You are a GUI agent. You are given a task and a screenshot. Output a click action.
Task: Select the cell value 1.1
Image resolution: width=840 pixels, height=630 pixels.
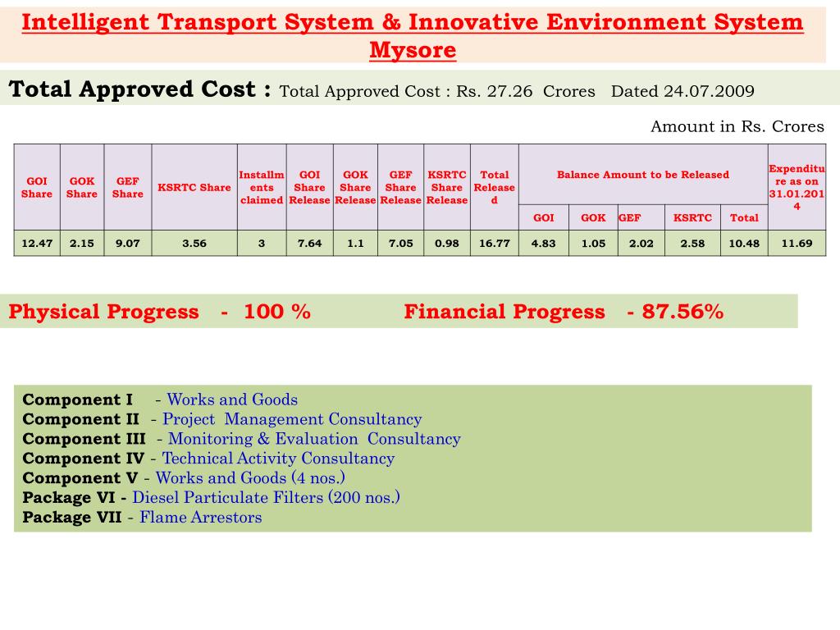[355, 243]
